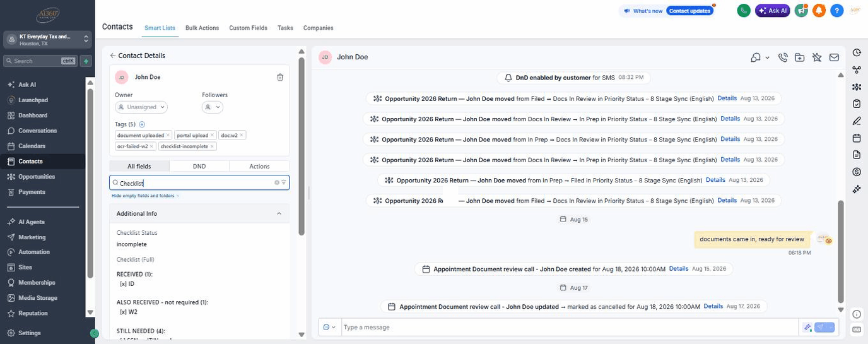This screenshot has height=344, width=868.
Task: Open the Owner Unassigned dropdown
Action: coord(141,107)
